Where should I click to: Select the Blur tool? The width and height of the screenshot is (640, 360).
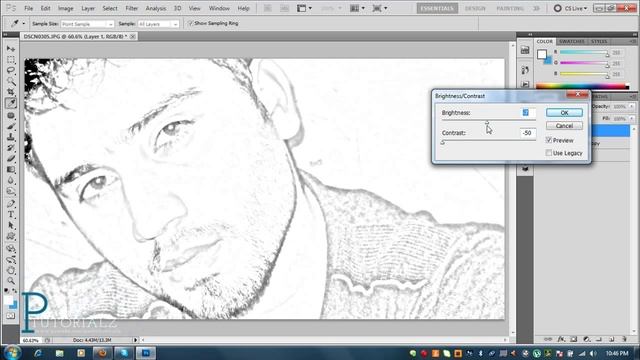tap(11, 180)
